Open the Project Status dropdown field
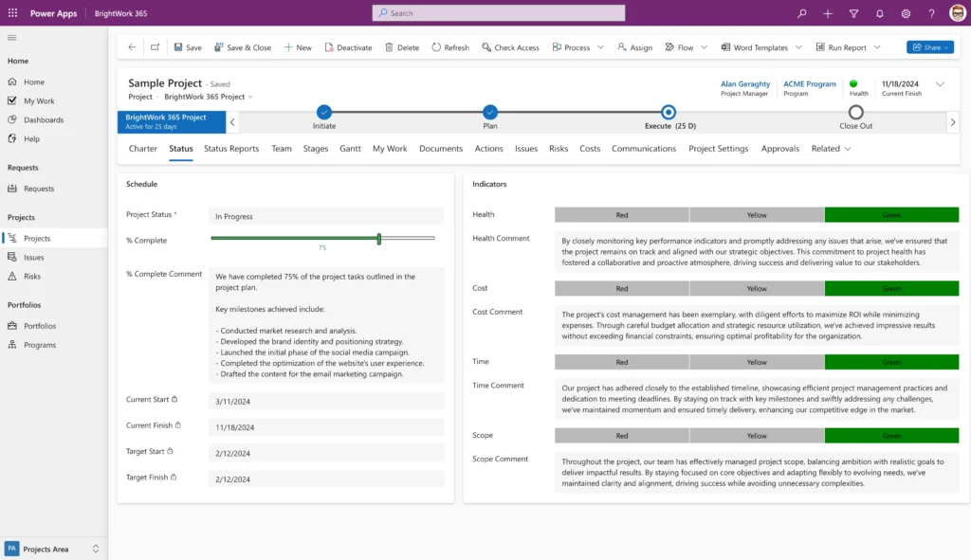This screenshot has height=560, width=971. pos(326,216)
